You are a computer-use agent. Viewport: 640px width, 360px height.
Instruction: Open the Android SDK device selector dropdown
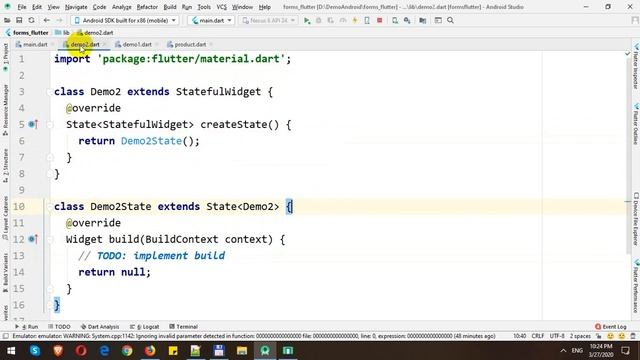tap(125, 20)
